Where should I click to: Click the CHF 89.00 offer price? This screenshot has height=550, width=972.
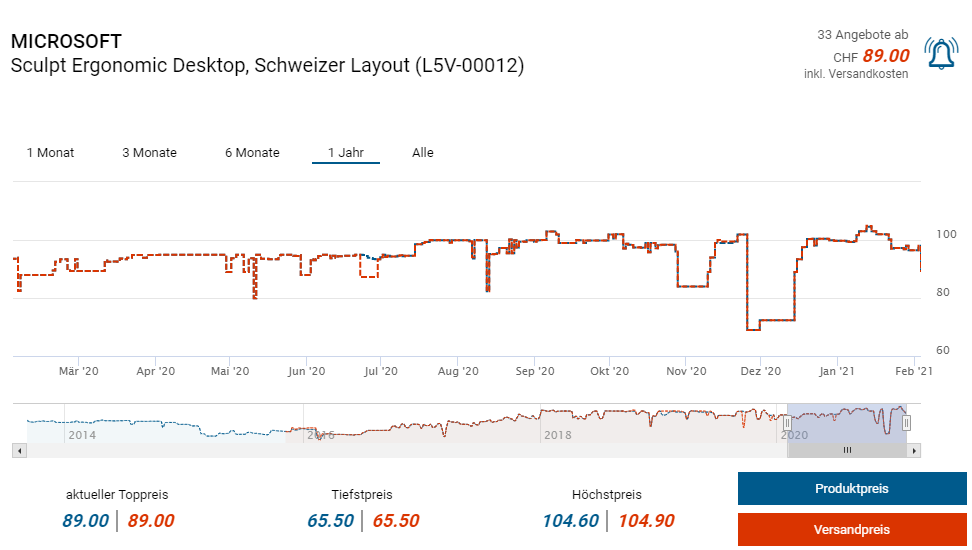(x=885, y=56)
